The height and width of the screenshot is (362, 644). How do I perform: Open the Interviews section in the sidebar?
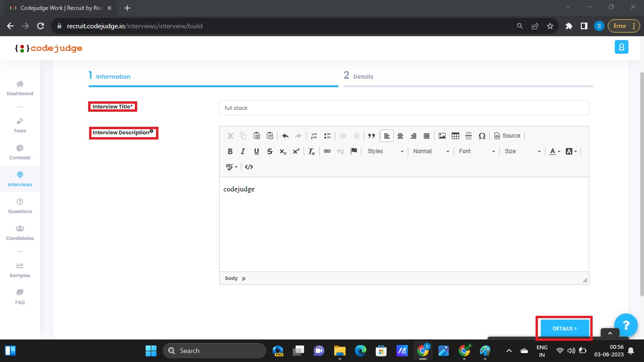coord(19,179)
